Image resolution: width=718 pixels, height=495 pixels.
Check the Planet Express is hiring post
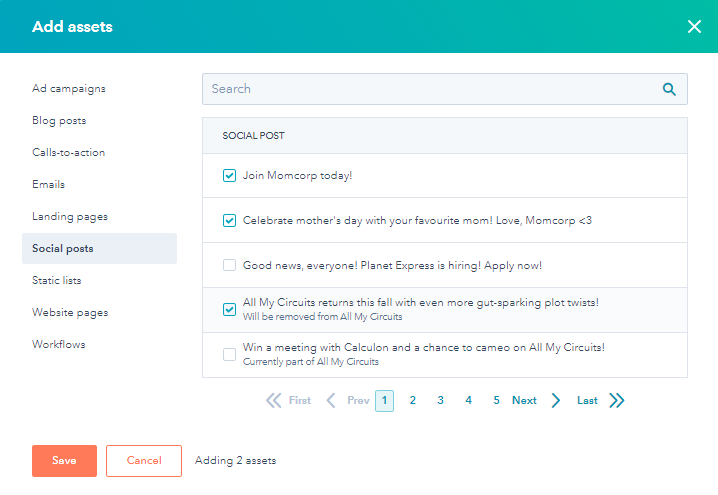(x=229, y=265)
